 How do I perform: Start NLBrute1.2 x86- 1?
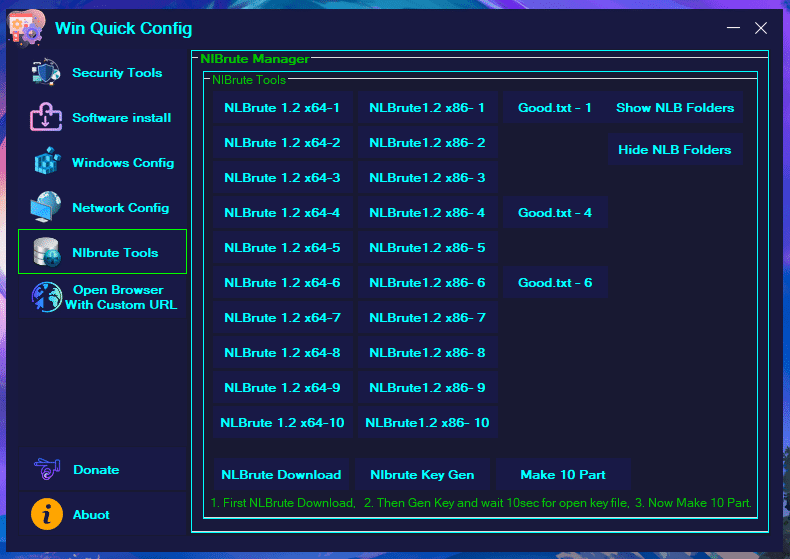[427, 108]
